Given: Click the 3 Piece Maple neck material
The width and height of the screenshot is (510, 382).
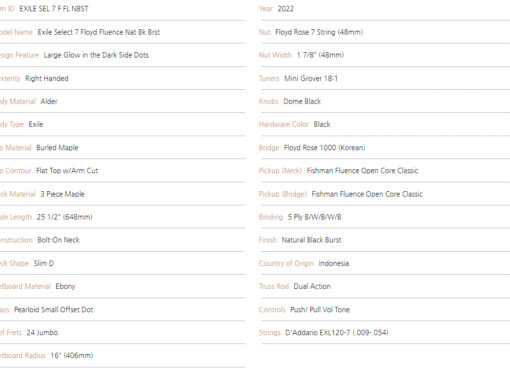Looking at the screenshot, I should pos(62,194).
